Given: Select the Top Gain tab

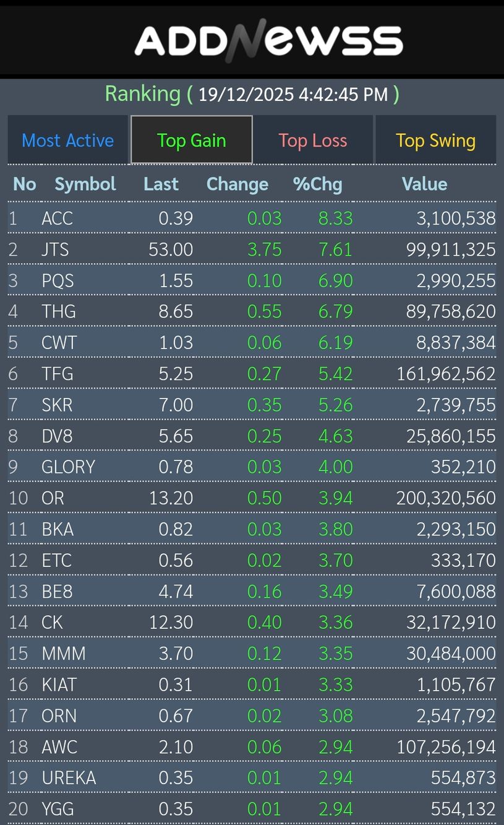Looking at the screenshot, I should 191,140.
